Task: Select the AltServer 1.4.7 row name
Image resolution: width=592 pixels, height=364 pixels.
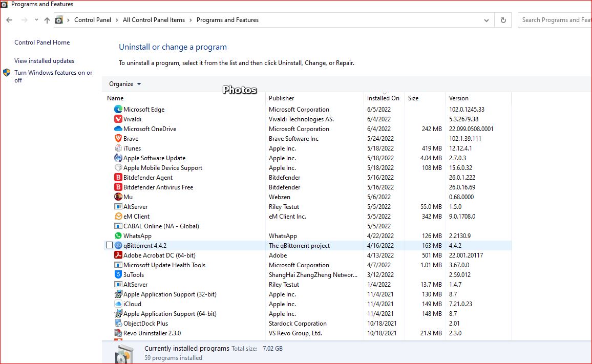Action: [136, 285]
